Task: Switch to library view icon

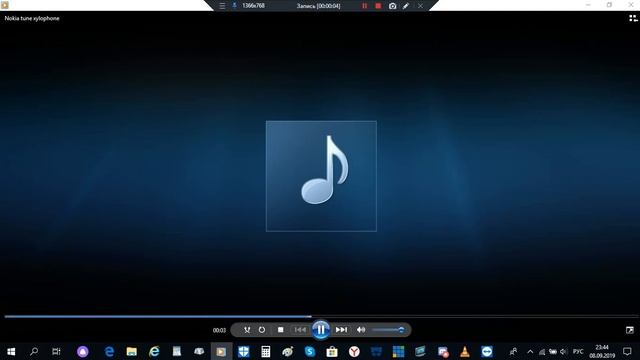Action: [x=633, y=18]
